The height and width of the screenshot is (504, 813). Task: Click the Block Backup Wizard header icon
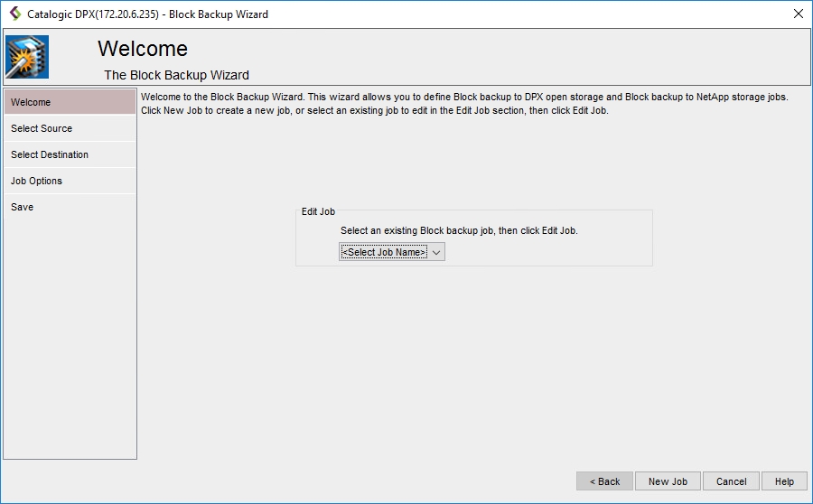(x=27, y=57)
